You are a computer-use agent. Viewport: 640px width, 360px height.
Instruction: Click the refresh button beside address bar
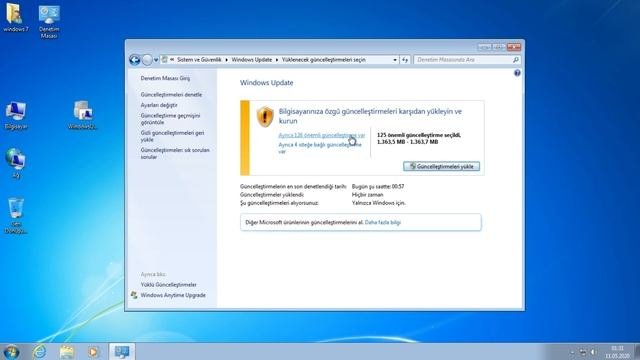(x=405, y=60)
